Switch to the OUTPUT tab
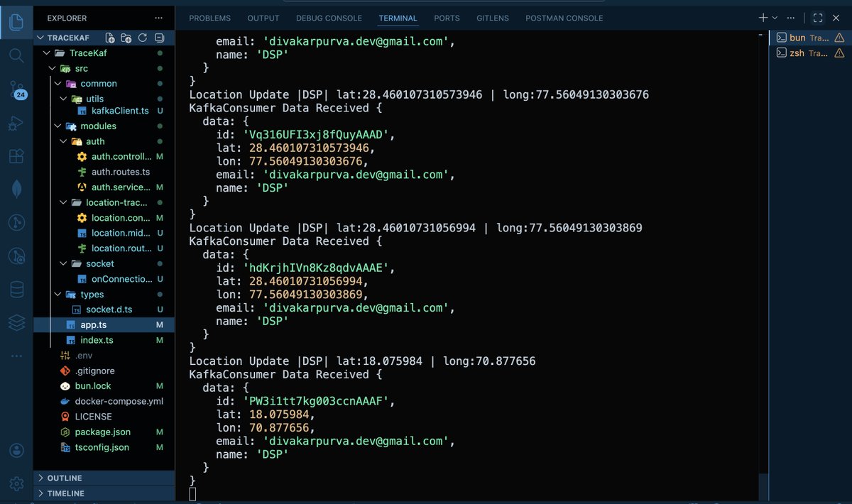This screenshot has height=504, width=852. point(263,18)
